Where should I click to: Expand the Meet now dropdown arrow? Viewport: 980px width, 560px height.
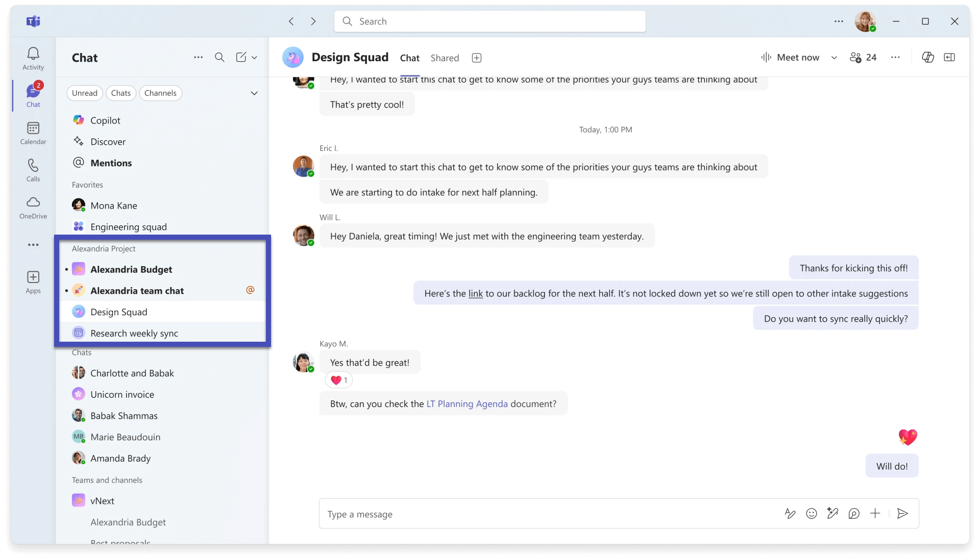[834, 58]
